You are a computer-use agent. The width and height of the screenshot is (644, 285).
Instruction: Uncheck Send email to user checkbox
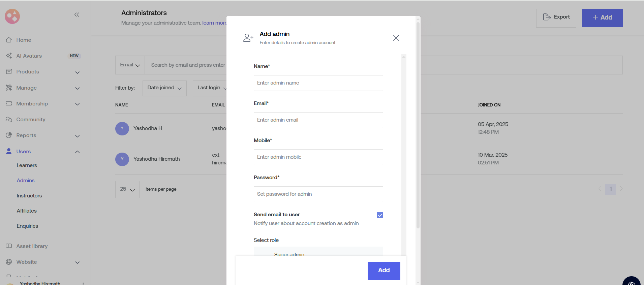[380, 215]
